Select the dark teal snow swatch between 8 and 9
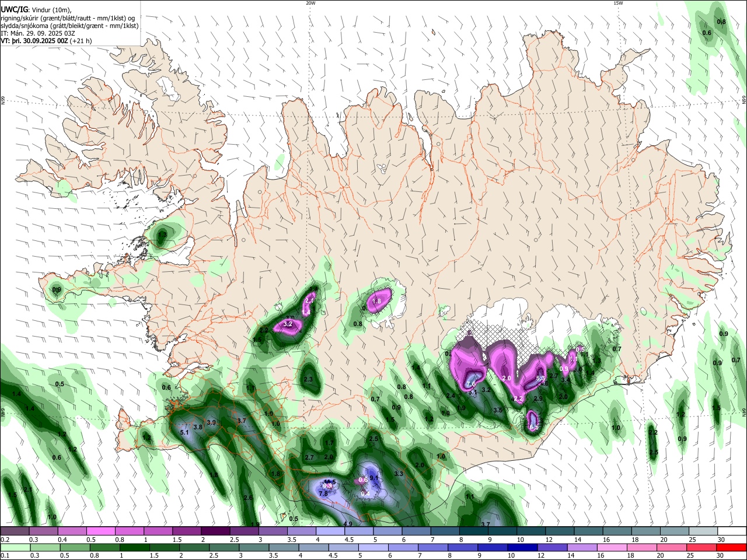Viewport: 747px width, 560px height. (474, 531)
